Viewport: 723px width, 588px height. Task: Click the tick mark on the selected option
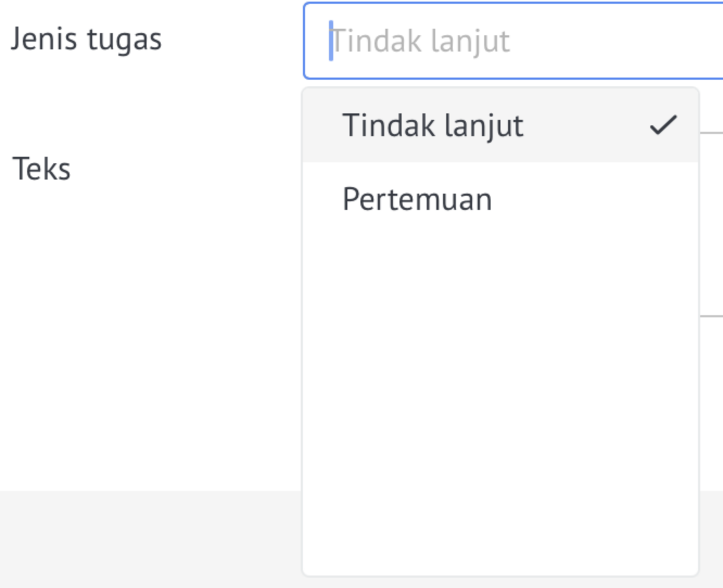pos(663,125)
